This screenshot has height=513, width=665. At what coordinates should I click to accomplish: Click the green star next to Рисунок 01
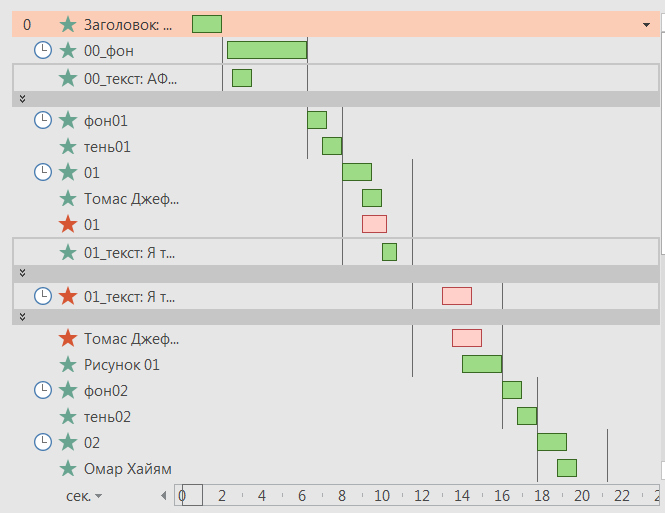coord(68,365)
